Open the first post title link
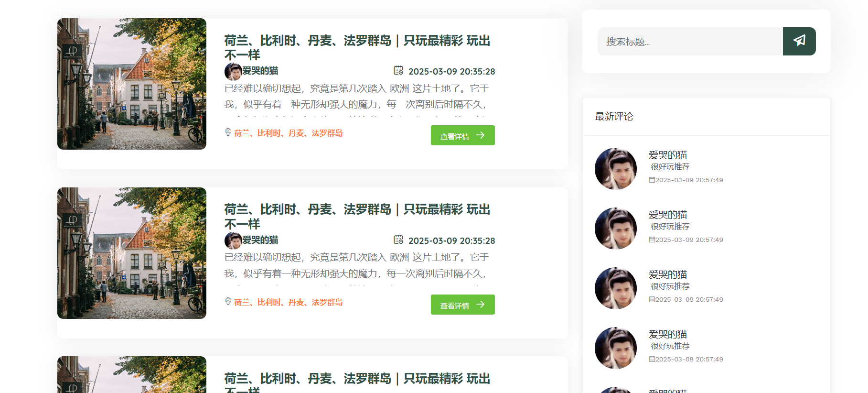The height and width of the screenshot is (393, 868). tap(357, 47)
